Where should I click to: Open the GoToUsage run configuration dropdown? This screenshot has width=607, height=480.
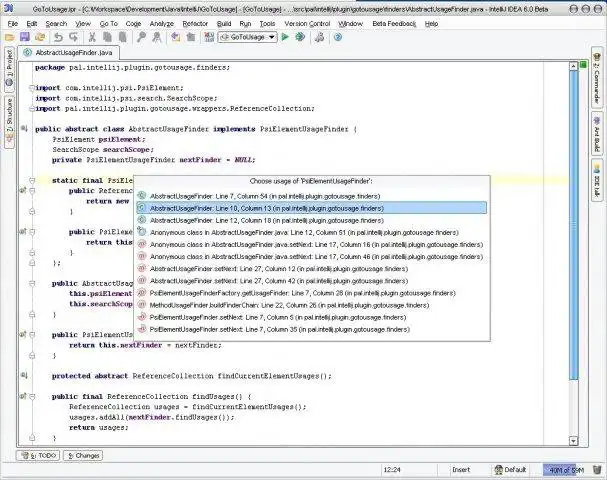pos(247,37)
